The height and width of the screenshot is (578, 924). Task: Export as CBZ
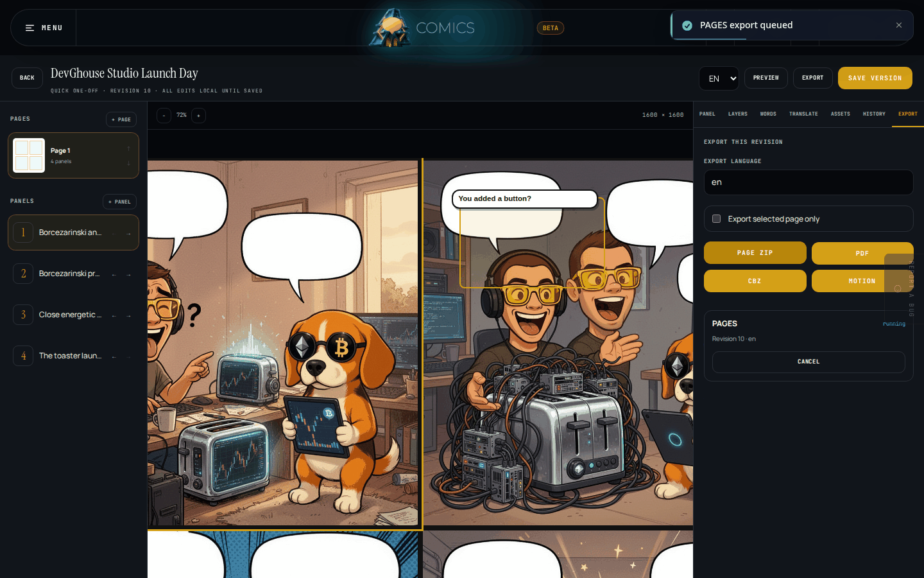point(755,281)
